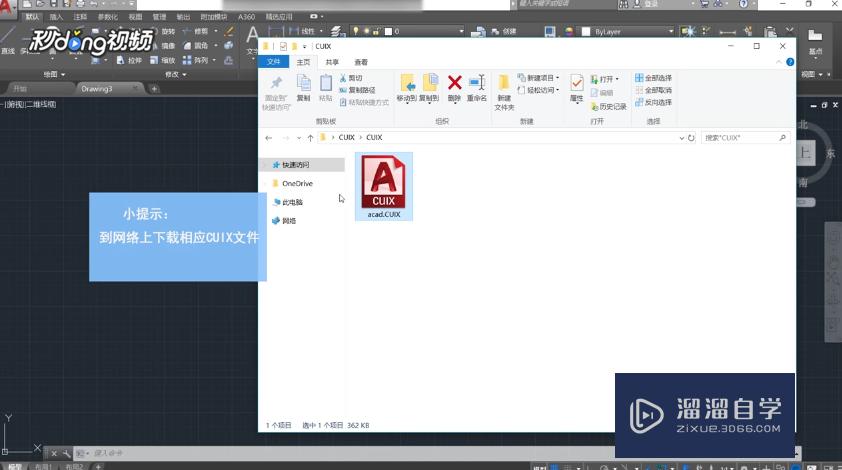Image resolution: width=842 pixels, height=470 pixels.
Task: Click AutoCAD Stretch (拉伸) tool
Action: 129,60
